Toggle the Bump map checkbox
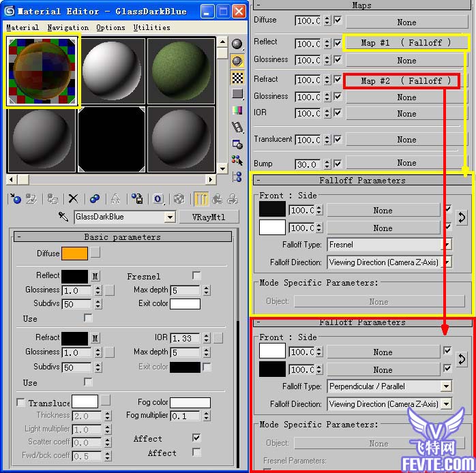This screenshot has width=476, height=473. coord(338,164)
